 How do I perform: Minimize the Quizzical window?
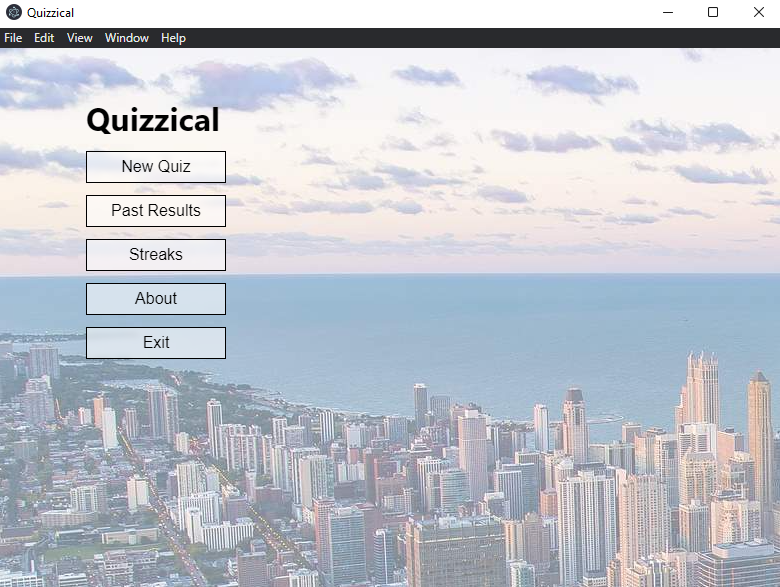(x=667, y=13)
